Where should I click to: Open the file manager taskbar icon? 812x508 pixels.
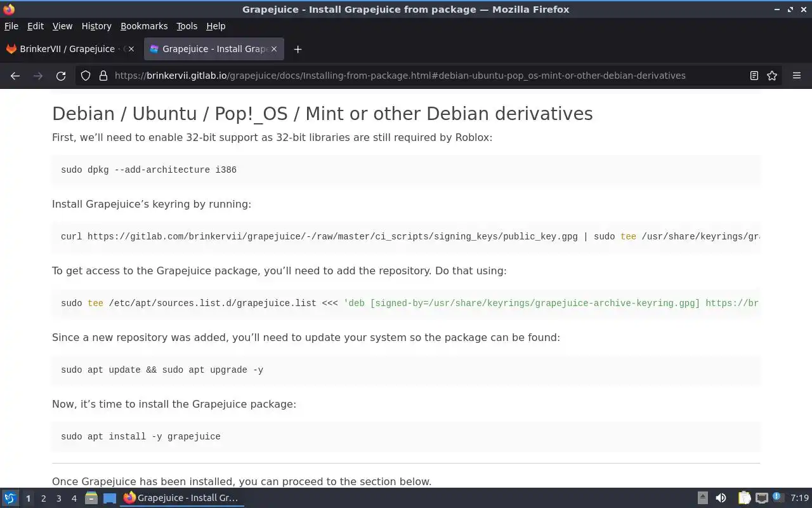click(x=91, y=498)
